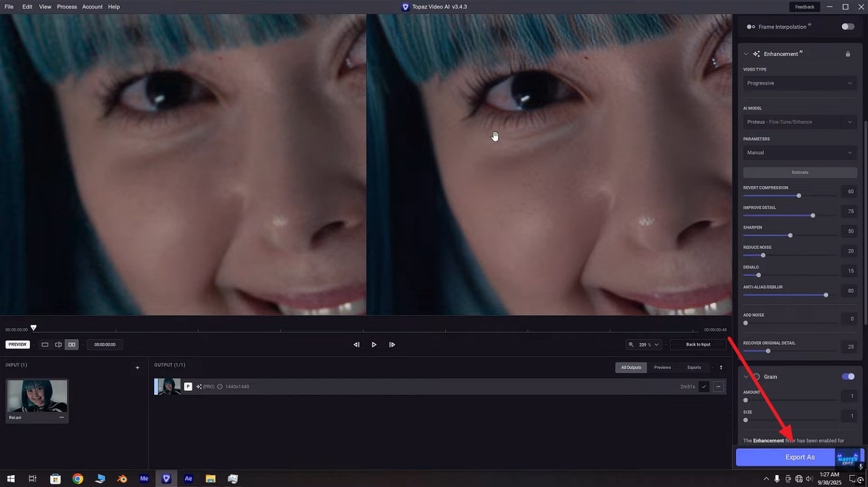
Task: Click the Add Noise value field
Action: coord(849,319)
